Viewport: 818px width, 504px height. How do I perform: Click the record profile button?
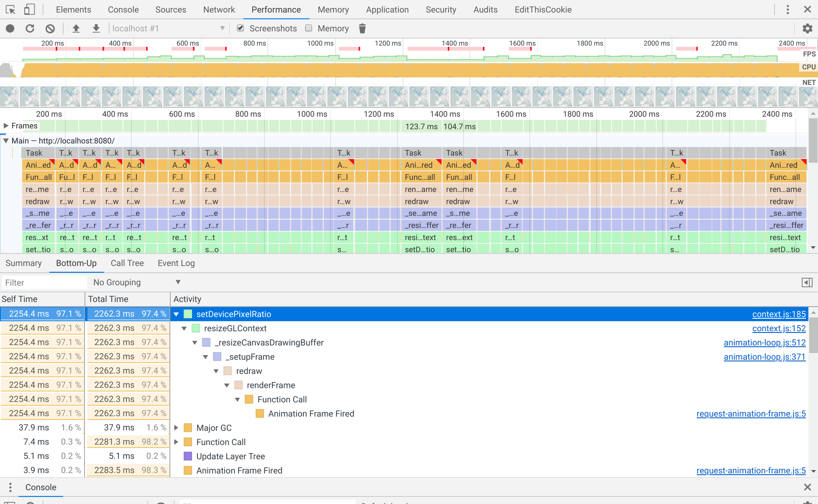click(x=10, y=28)
